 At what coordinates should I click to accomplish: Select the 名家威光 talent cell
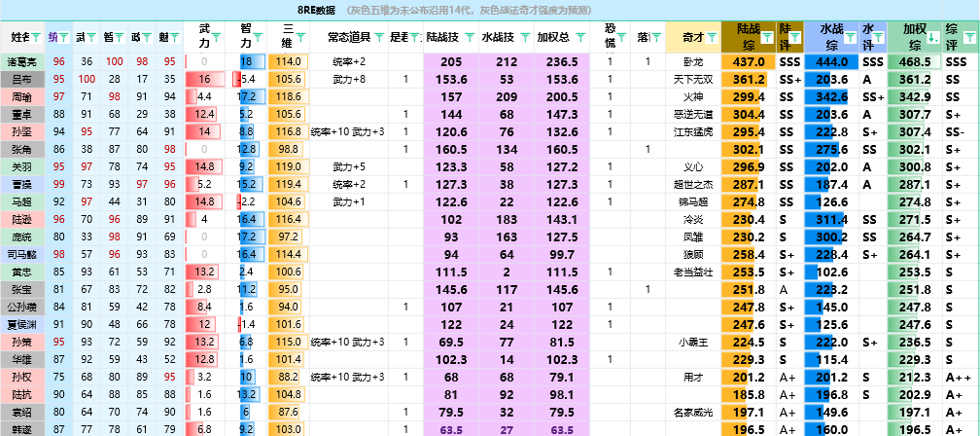pos(693,413)
